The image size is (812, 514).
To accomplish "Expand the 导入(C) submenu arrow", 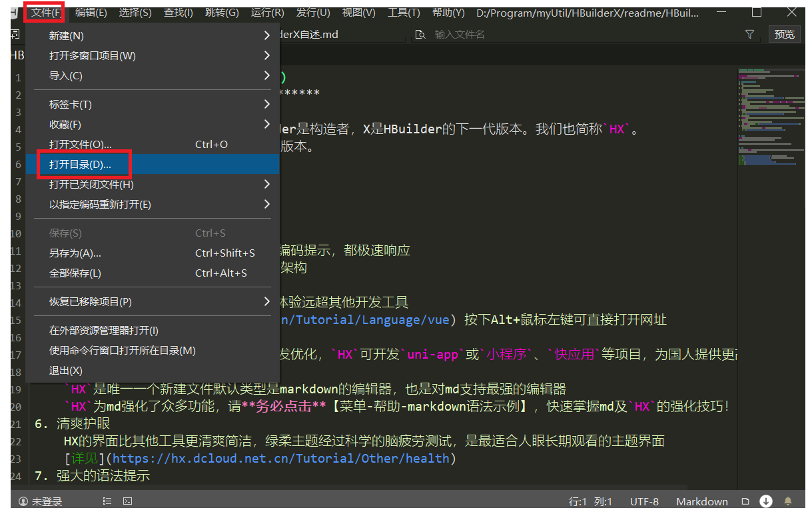I will pyautogui.click(x=266, y=75).
